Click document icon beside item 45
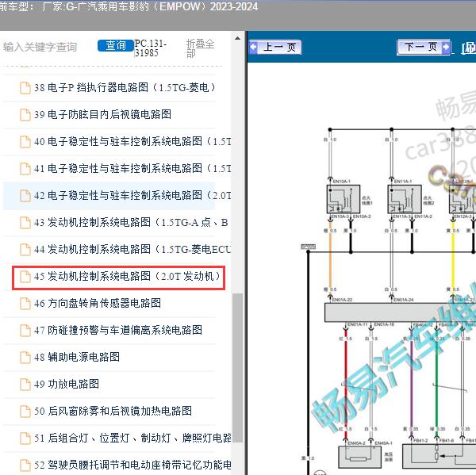 click(x=25, y=277)
